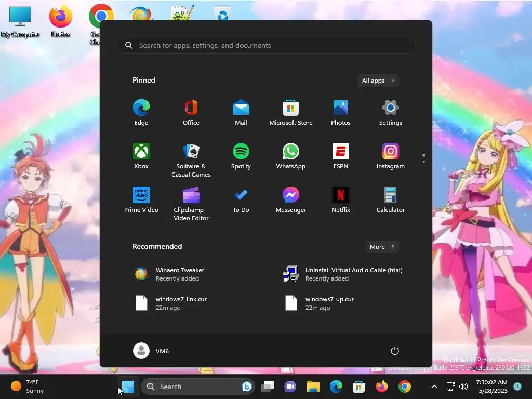The image size is (532, 399).
Task: Open the Calculator app
Action: point(391,200)
